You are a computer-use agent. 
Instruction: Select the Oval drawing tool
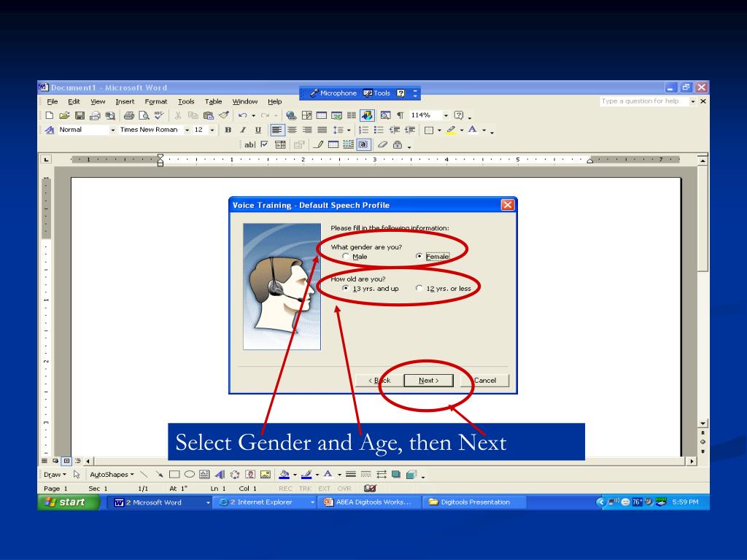tap(190, 474)
